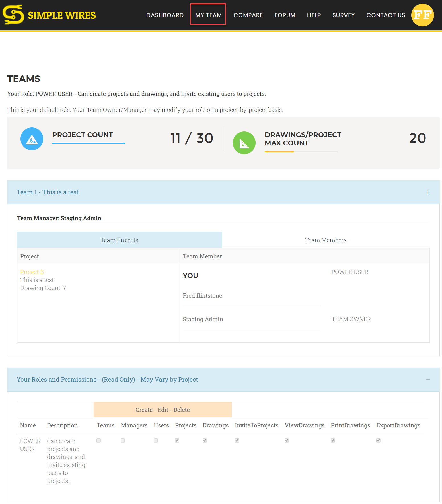Image resolution: width=442 pixels, height=504 pixels.
Task: Click the YOU member label
Action: pos(190,276)
